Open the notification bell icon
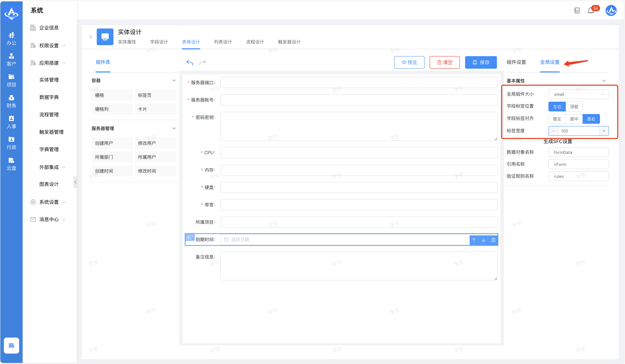This screenshot has width=625, height=364. tap(591, 11)
